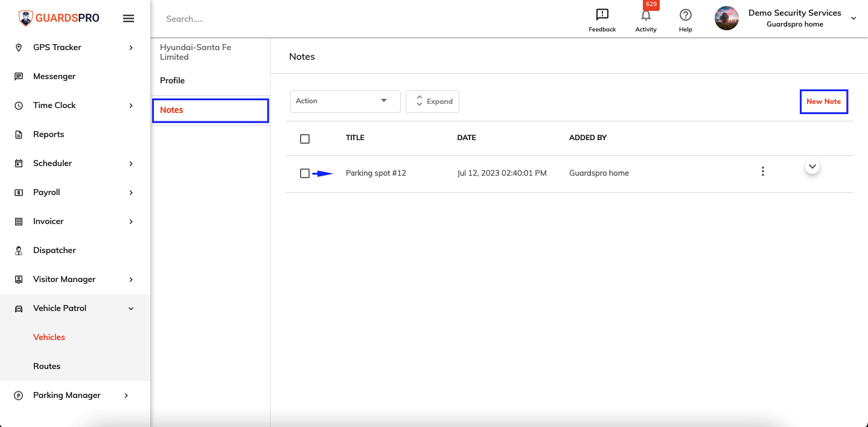Viewport: 868px width, 427px height.
Task: Expand the Visitor Manager submenu chevron
Action: click(x=131, y=279)
